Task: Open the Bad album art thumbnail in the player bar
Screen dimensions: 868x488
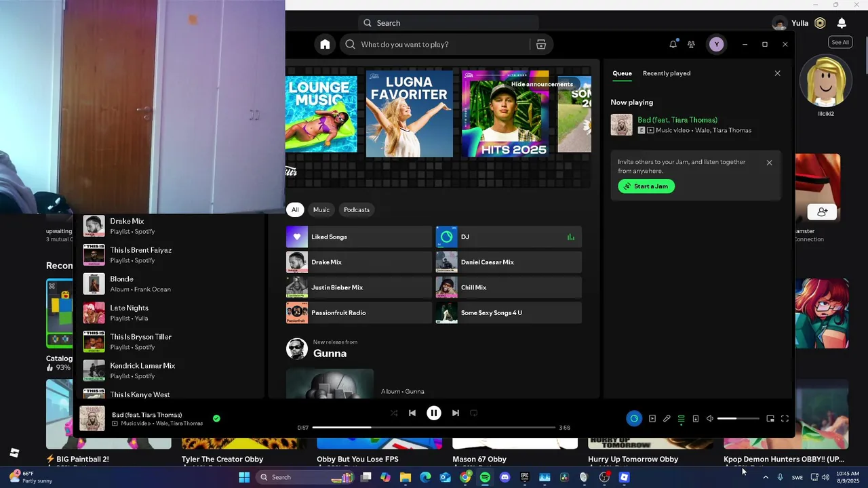Action: 92,418
